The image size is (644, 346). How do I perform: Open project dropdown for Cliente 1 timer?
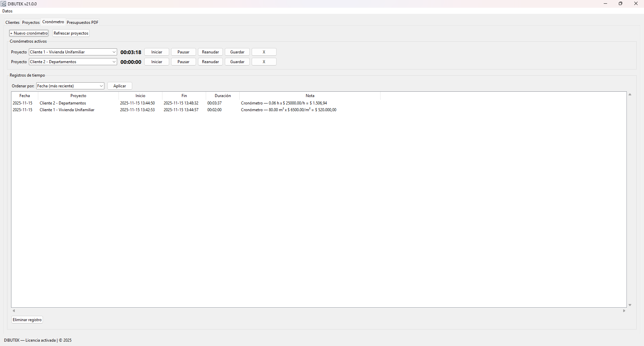click(114, 52)
